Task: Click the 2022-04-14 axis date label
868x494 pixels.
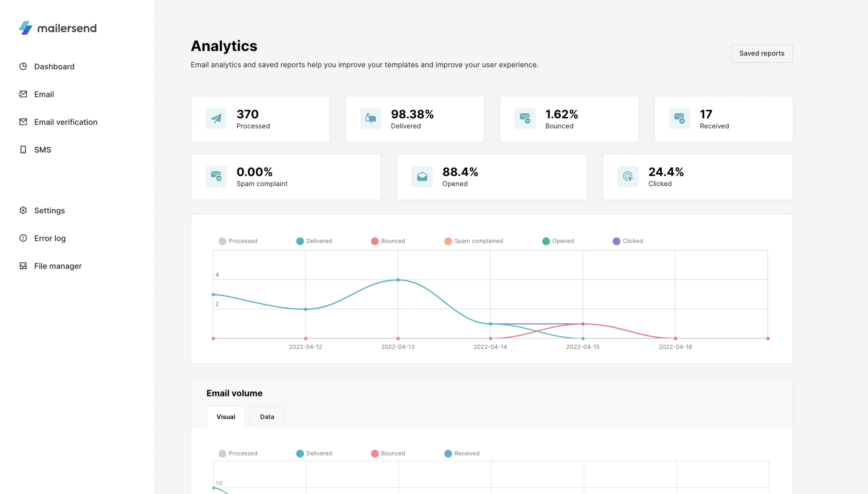Action: [490, 347]
